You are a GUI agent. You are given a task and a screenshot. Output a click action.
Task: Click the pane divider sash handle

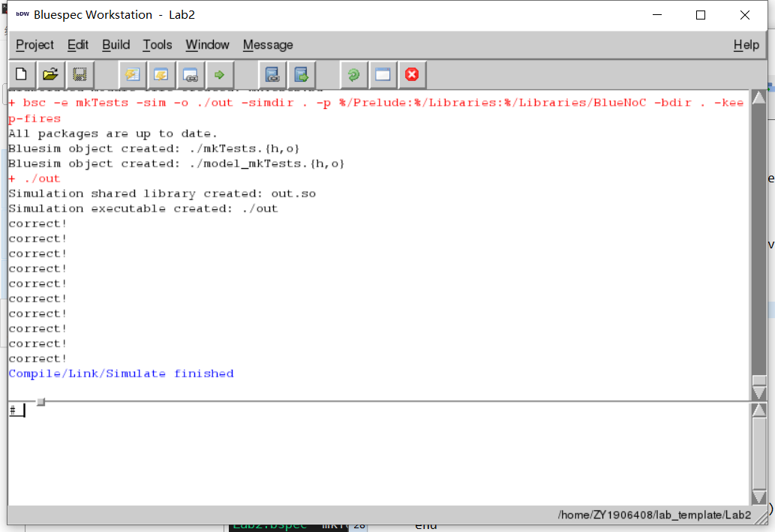click(41, 402)
